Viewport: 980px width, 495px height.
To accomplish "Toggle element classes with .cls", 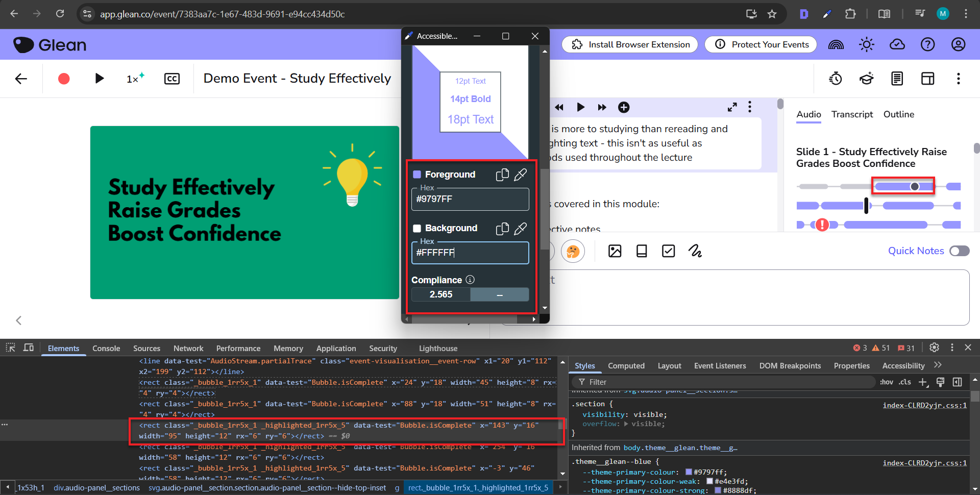I will [x=905, y=382].
